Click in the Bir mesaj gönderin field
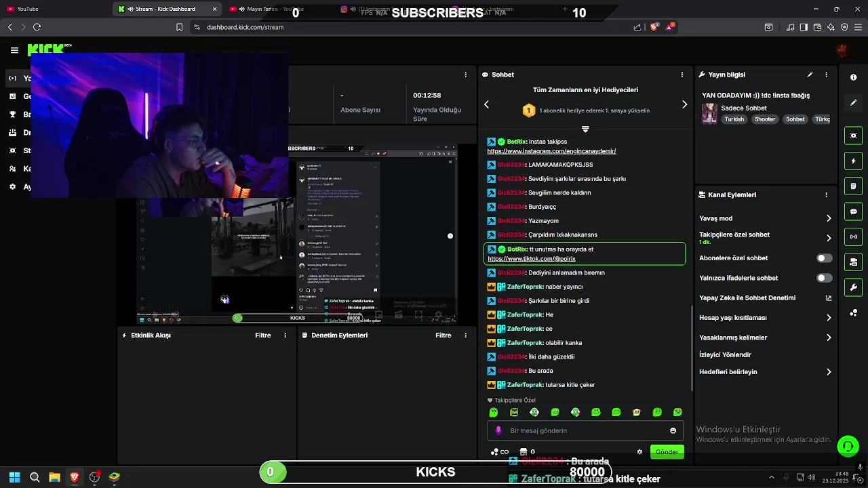The width and height of the screenshot is (868, 488). 585,430
